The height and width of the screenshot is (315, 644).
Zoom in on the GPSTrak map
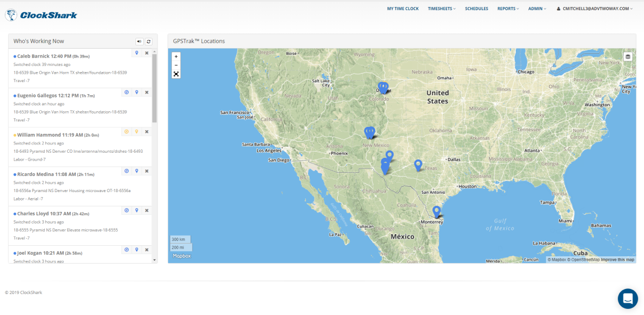click(x=176, y=56)
